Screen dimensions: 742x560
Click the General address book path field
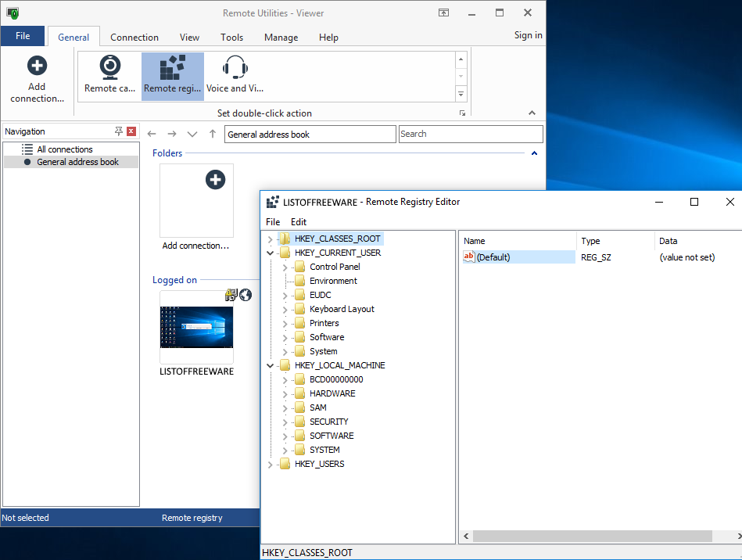click(310, 134)
